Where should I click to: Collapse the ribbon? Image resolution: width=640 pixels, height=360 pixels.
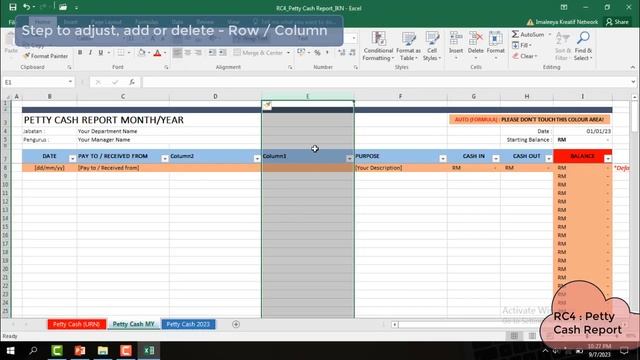pos(633,67)
